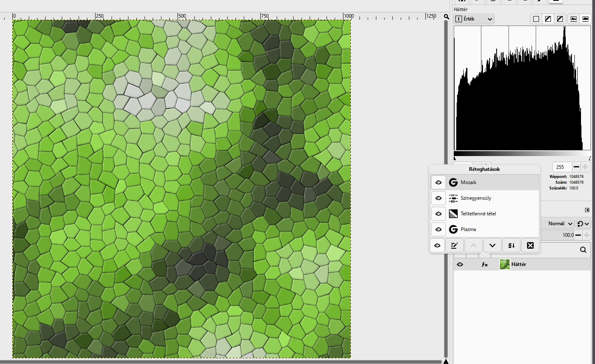This screenshot has width=595, height=364.
Task: Open the layer search magnifier icon
Action: 583,250
